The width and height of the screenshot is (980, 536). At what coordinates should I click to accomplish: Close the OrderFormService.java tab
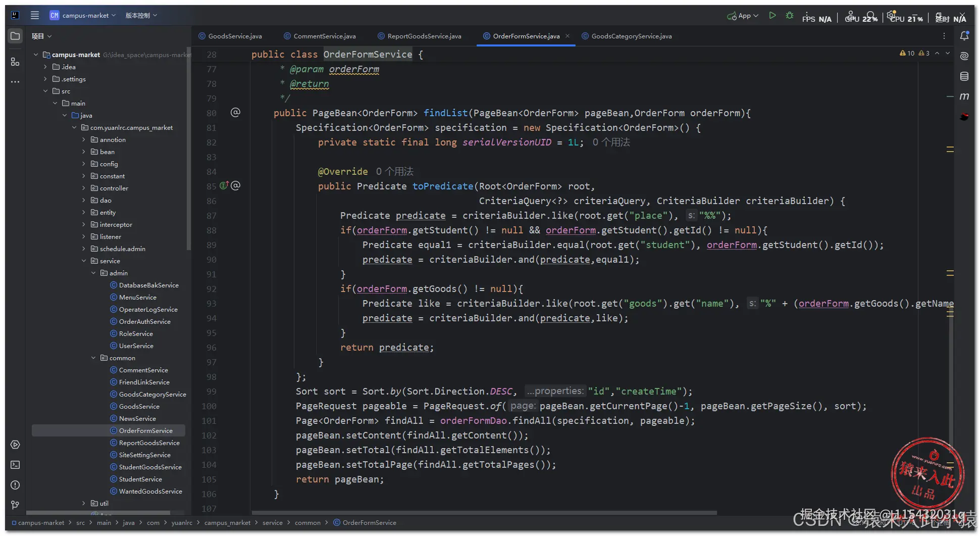click(x=568, y=36)
